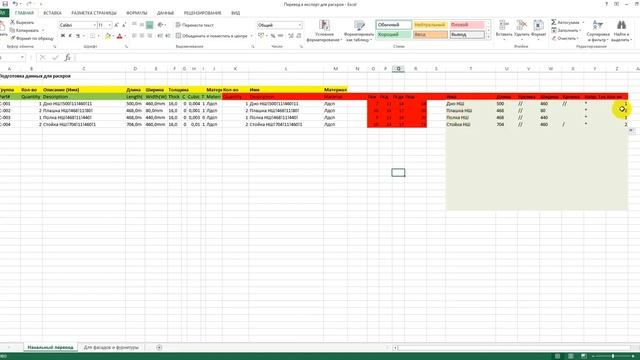The height and width of the screenshot is (360, 640).
Task: Open the Fill (Заполнить) dropdown
Action: click(566, 30)
